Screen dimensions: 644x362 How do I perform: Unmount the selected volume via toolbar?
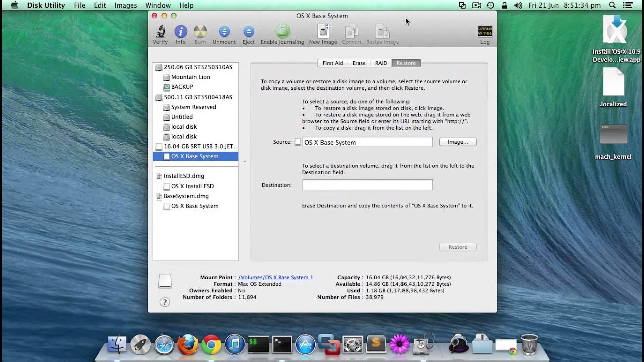(224, 32)
